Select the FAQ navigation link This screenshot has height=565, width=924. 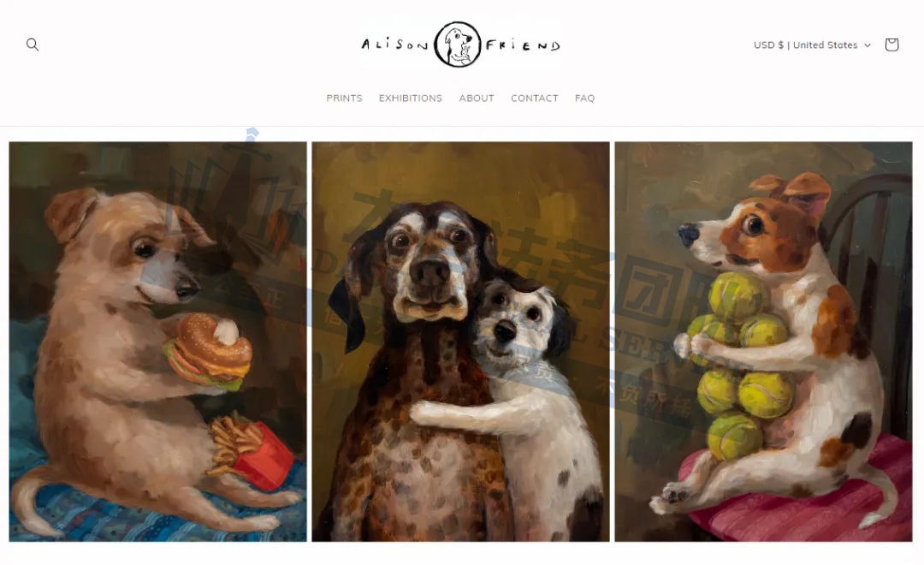pyautogui.click(x=584, y=98)
